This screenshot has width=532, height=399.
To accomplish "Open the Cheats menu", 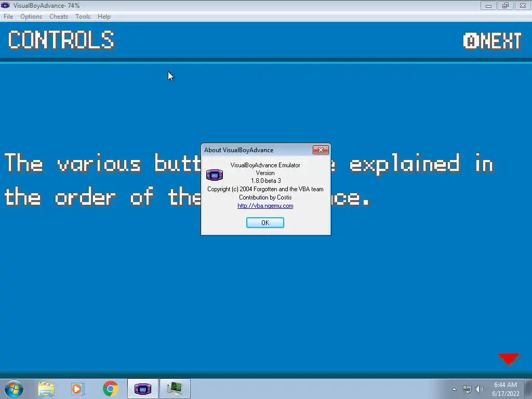I will [x=59, y=16].
